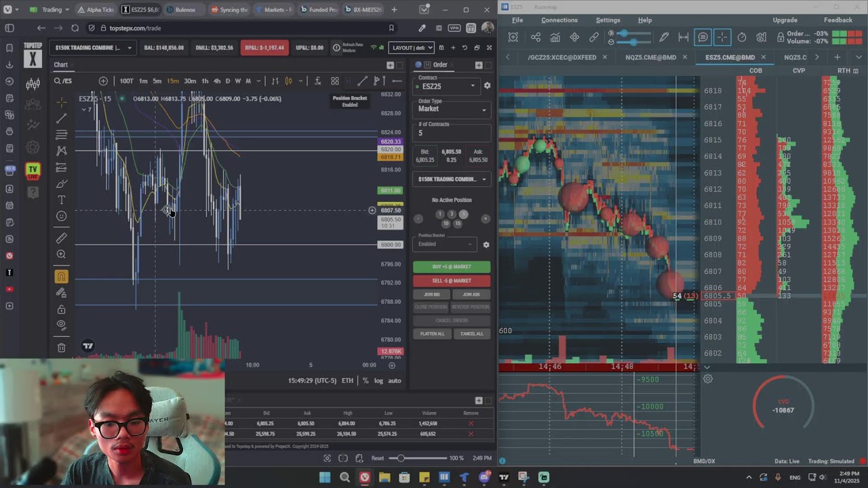
Task: Click the RP&L value badge
Action: [264, 47]
